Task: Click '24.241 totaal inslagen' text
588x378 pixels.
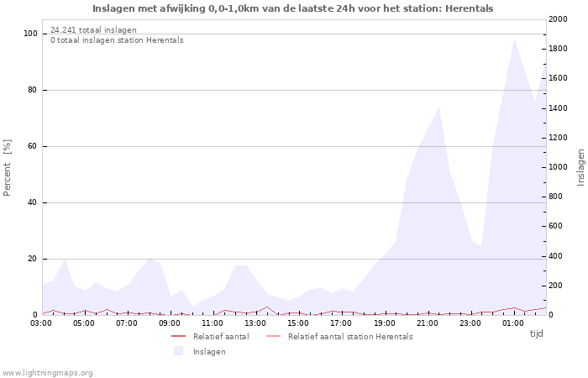Action: 93,30
